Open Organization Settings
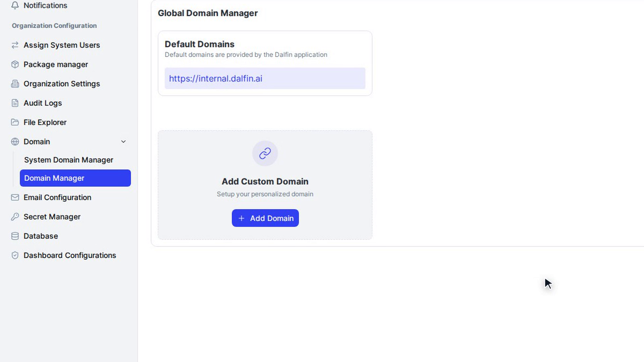Viewport: 644px width, 362px height. (x=62, y=84)
